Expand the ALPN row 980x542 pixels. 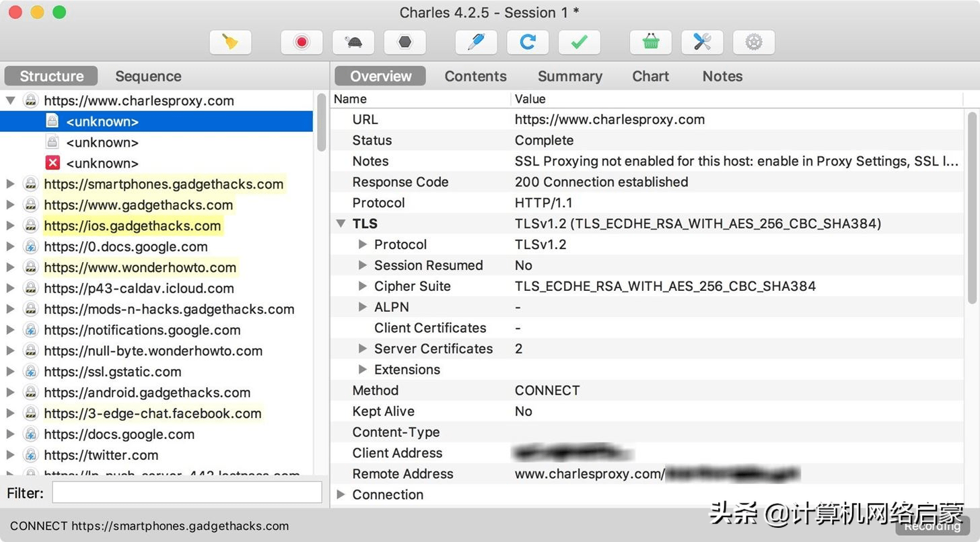pyautogui.click(x=363, y=307)
